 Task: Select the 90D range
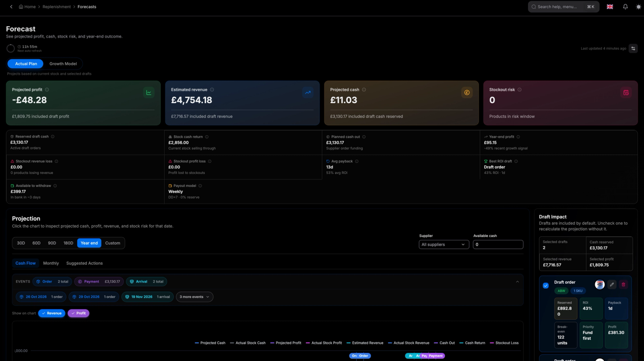pos(52,243)
